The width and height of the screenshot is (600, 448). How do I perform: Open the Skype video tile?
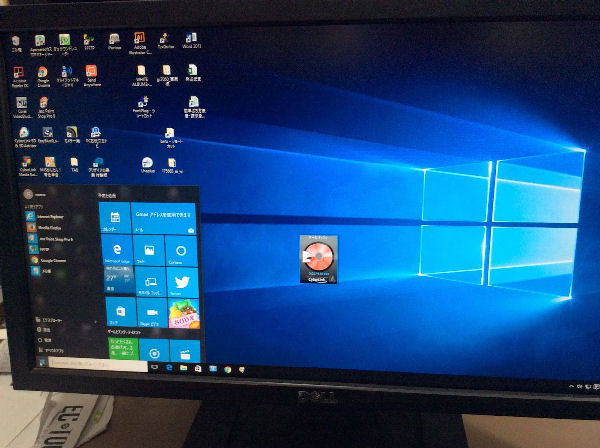pyautogui.click(x=152, y=313)
